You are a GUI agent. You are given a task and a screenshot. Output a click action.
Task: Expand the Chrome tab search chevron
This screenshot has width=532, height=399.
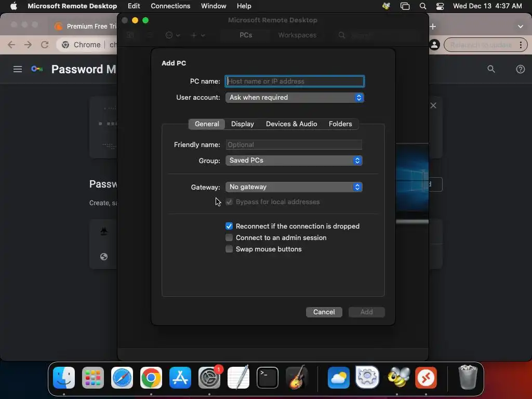click(x=521, y=26)
